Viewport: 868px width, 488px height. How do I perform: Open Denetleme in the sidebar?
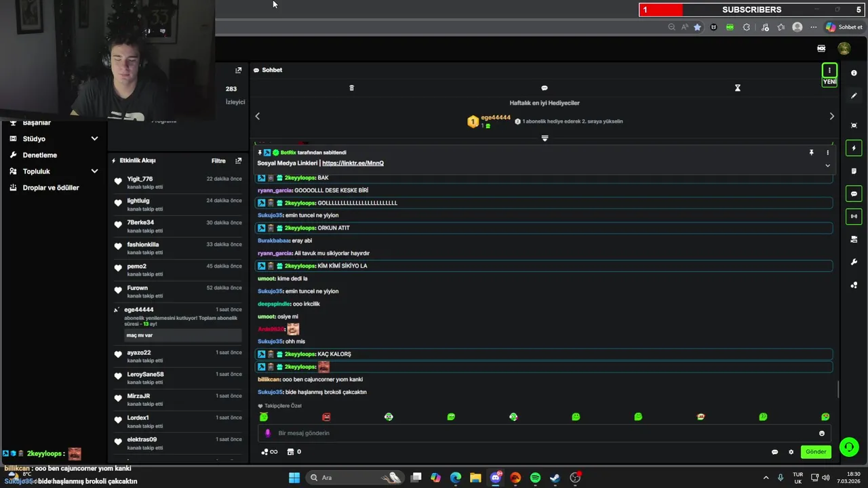pyautogui.click(x=39, y=155)
